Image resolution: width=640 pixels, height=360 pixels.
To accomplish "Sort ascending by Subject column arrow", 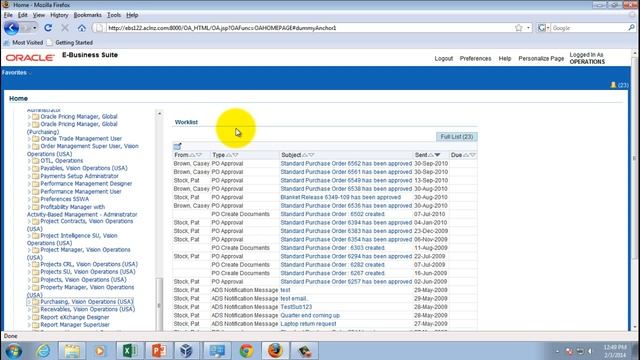I will point(304,155).
